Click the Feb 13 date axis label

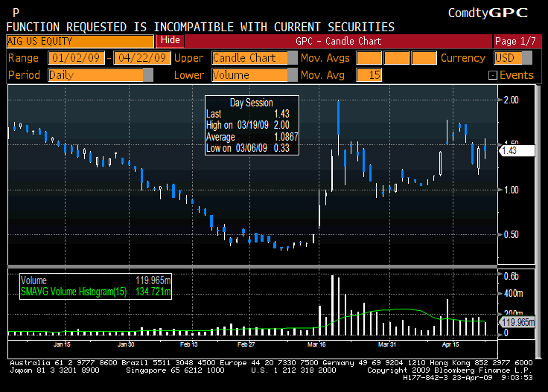click(188, 344)
